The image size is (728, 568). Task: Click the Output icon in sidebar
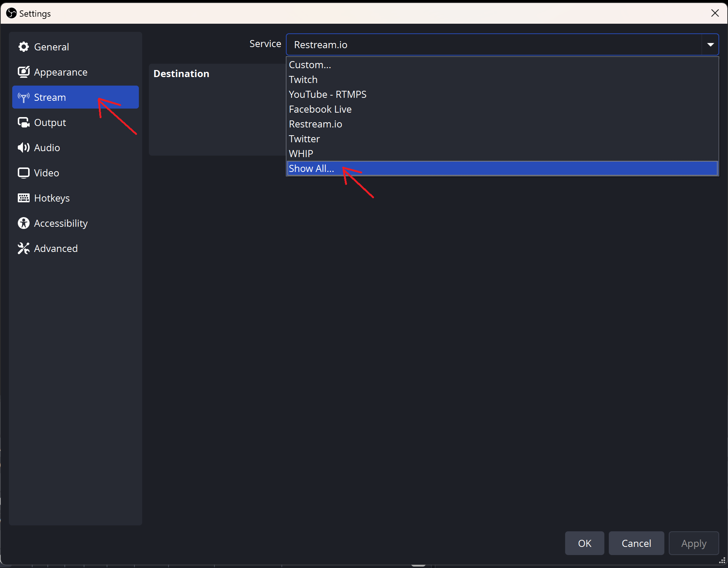(24, 122)
